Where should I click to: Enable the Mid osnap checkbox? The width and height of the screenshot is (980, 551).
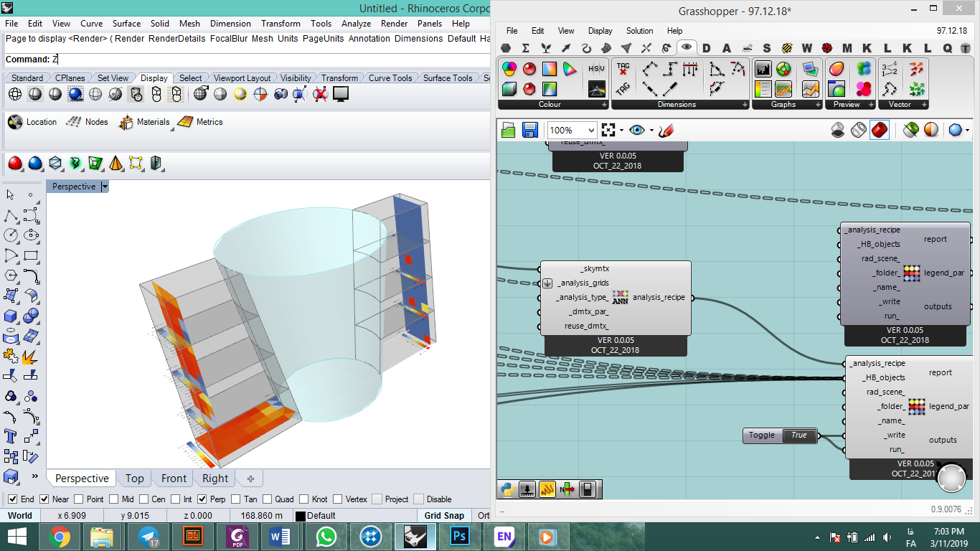click(x=113, y=499)
